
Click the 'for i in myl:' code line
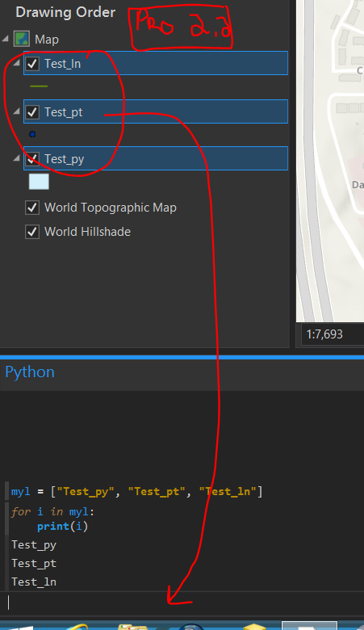52,511
